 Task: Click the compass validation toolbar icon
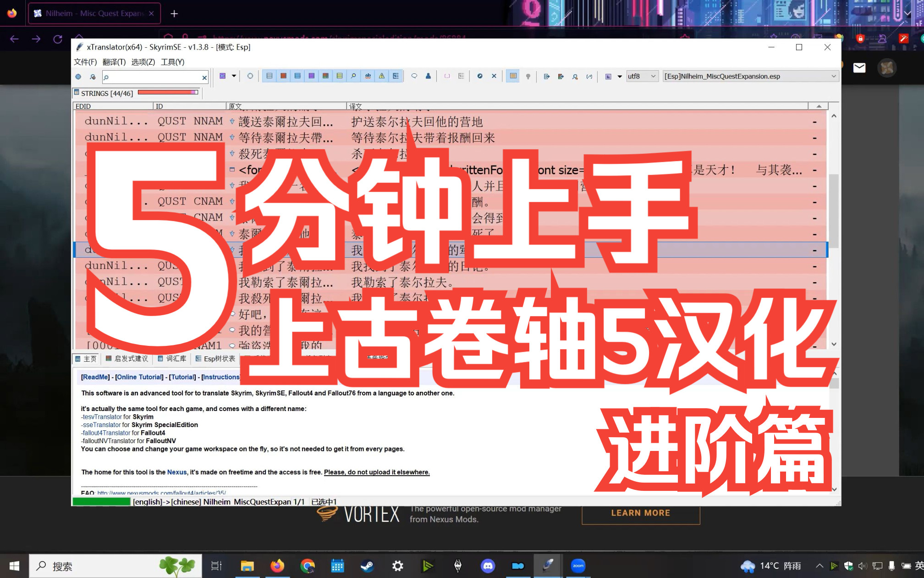pyautogui.click(x=479, y=76)
